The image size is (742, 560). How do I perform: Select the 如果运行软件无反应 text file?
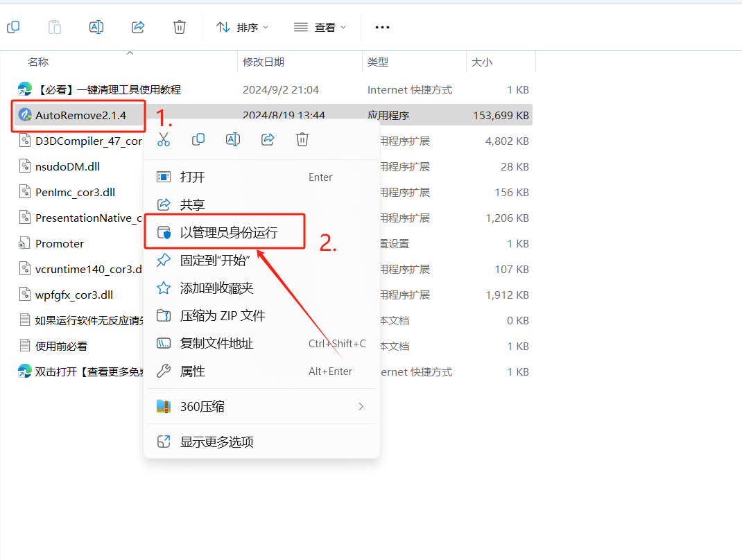89,321
